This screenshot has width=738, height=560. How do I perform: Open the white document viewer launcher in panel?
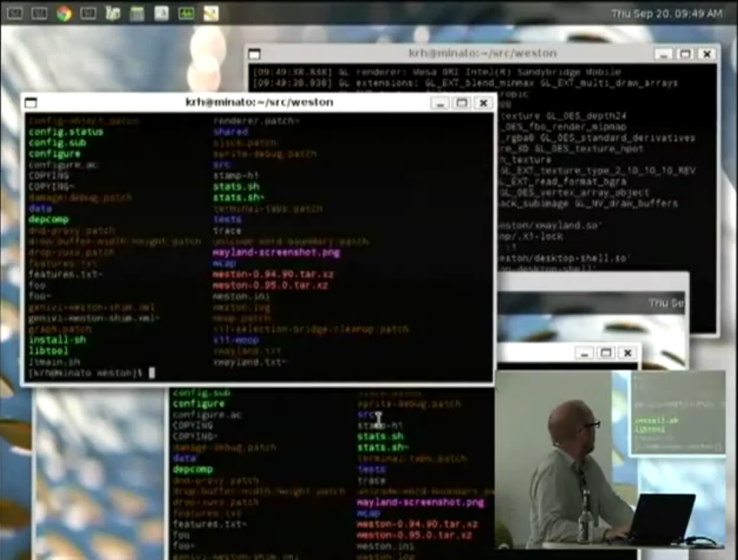tap(161, 13)
